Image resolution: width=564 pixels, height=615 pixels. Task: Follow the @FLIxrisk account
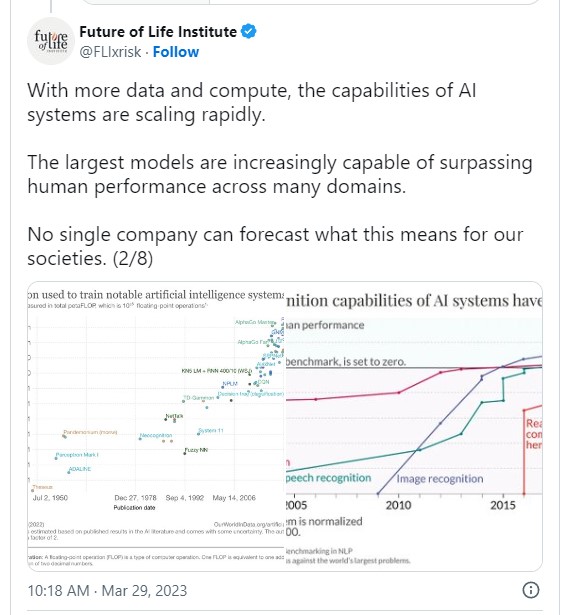tap(176, 52)
